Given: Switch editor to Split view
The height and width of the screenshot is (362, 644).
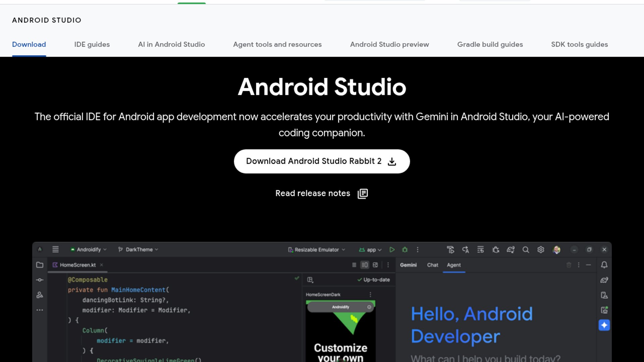Looking at the screenshot, I should [x=365, y=265].
